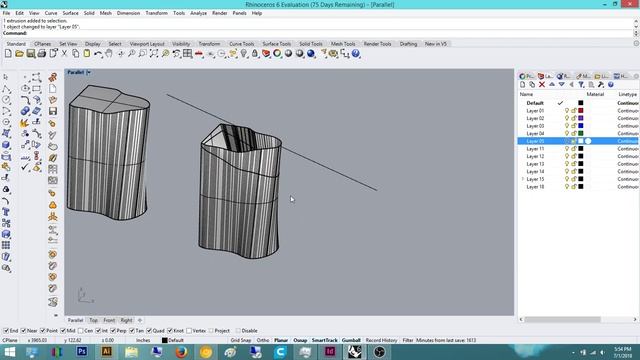Viewport: 640px width, 360px height.
Task: Open the Surface menu
Action: click(x=70, y=13)
